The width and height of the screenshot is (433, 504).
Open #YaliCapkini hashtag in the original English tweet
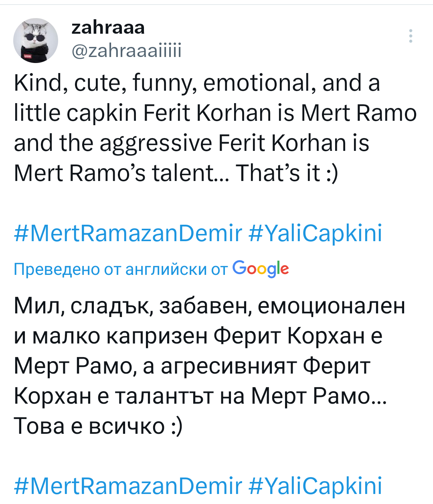315,234
